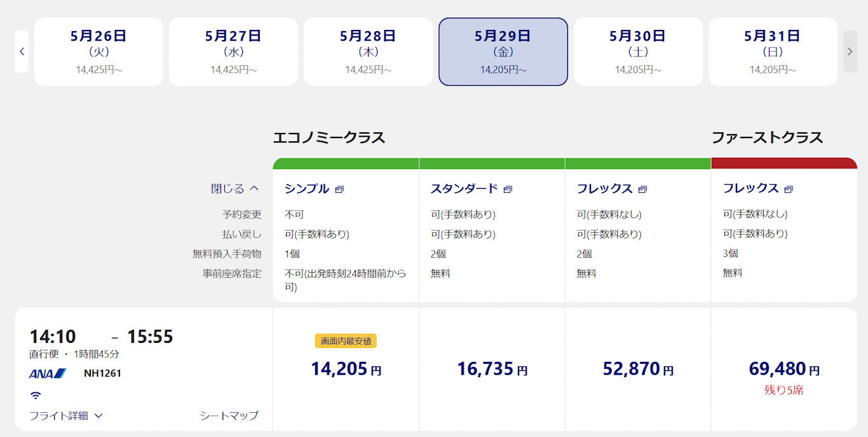The image size is (868, 437).
Task: Click next dates arrow on date carousel
Action: tap(850, 52)
